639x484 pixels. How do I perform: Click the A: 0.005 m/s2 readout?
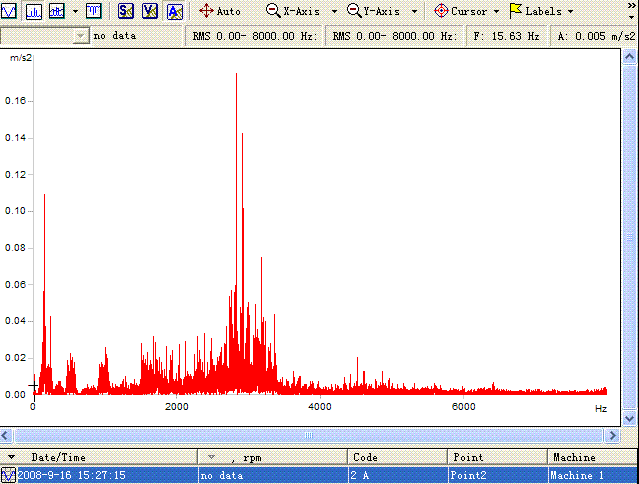595,36
